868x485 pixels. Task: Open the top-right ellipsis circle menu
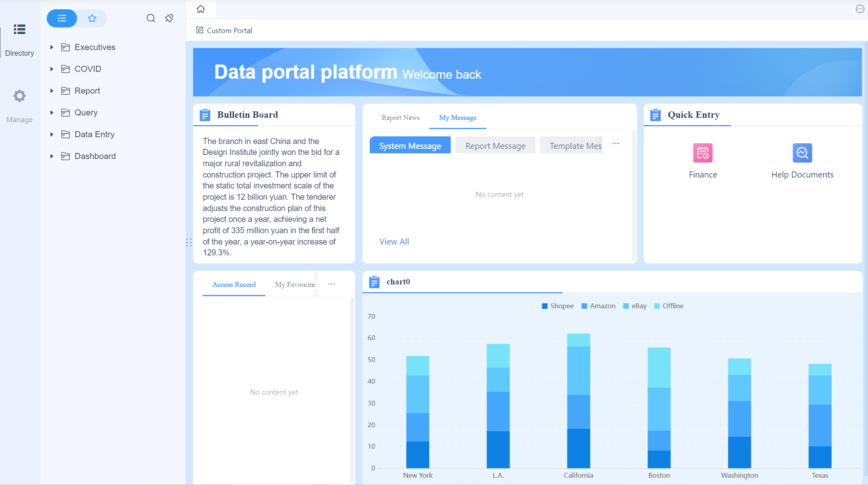coord(860,9)
